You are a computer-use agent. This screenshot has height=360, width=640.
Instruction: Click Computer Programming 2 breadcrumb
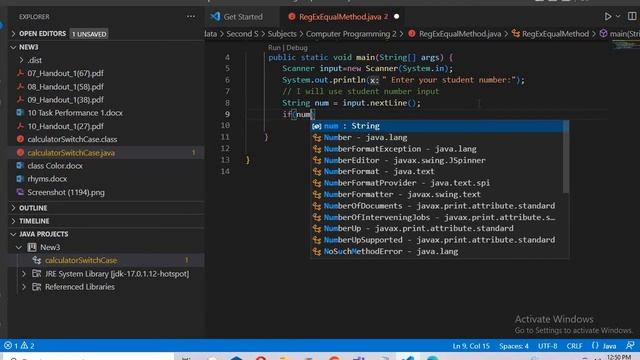click(351, 34)
